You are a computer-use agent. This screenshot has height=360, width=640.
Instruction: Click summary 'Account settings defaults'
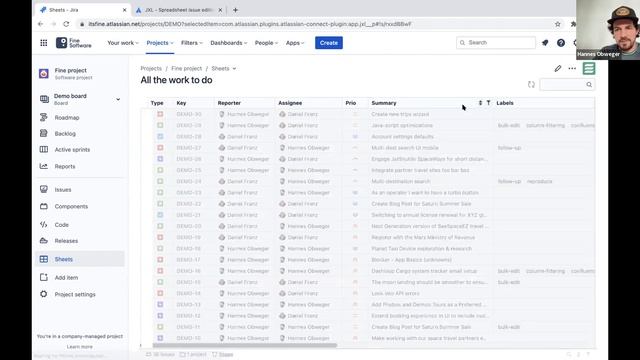[402, 137]
